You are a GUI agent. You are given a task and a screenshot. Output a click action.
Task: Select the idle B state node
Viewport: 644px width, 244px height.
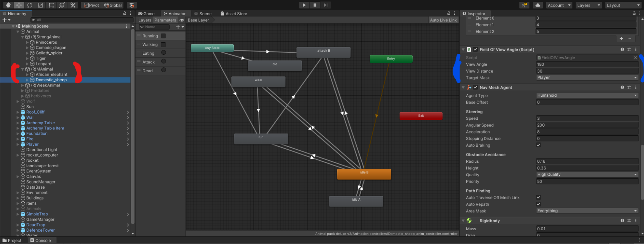click(364, 174)
